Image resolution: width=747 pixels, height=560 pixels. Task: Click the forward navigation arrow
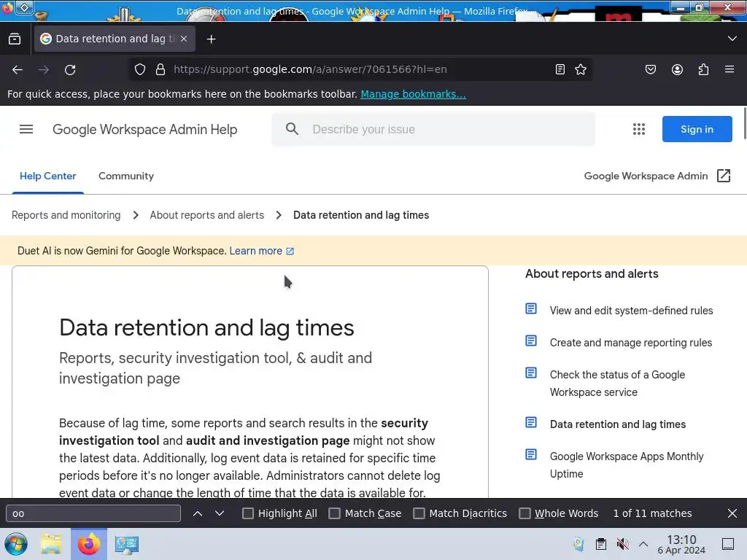[44, 69]
